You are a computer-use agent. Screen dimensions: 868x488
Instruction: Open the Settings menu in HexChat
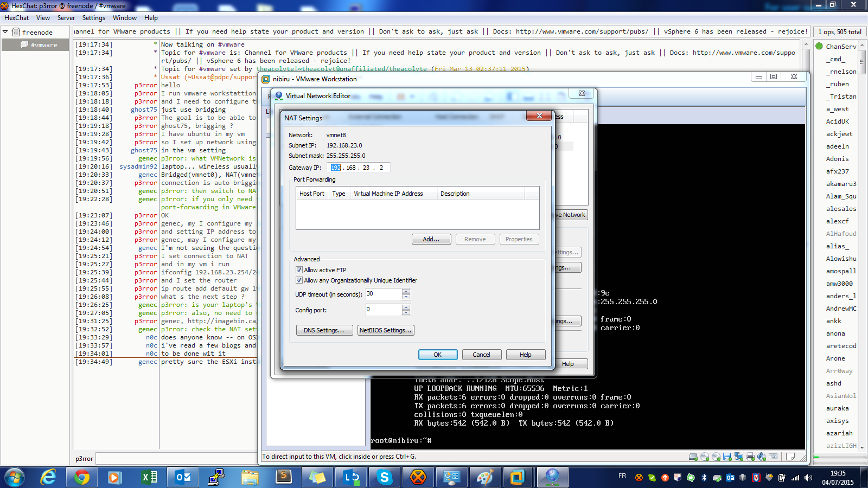[x=94, y=18]
